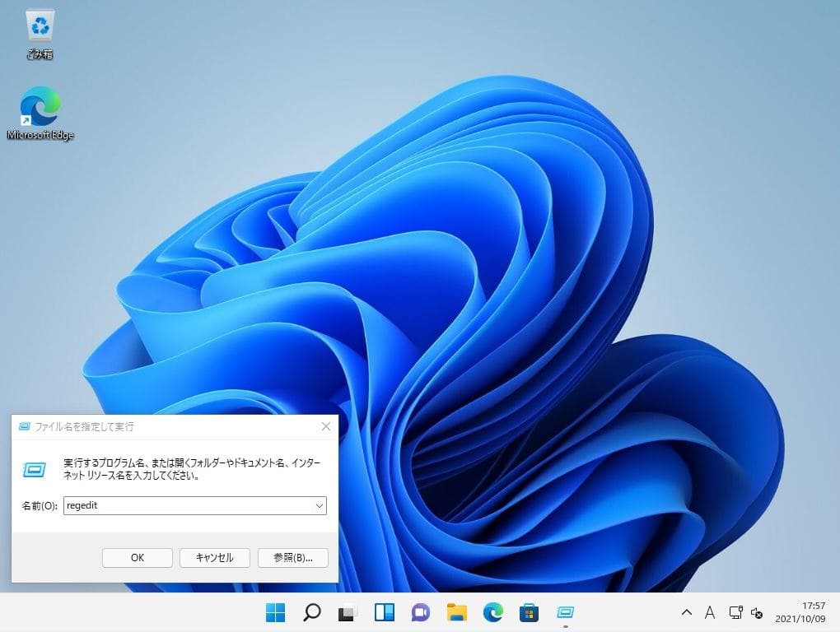The height and width of the screenshot is (632, 840).
Task: Click the Run dialog title bar icon
Action: (24, 426)
